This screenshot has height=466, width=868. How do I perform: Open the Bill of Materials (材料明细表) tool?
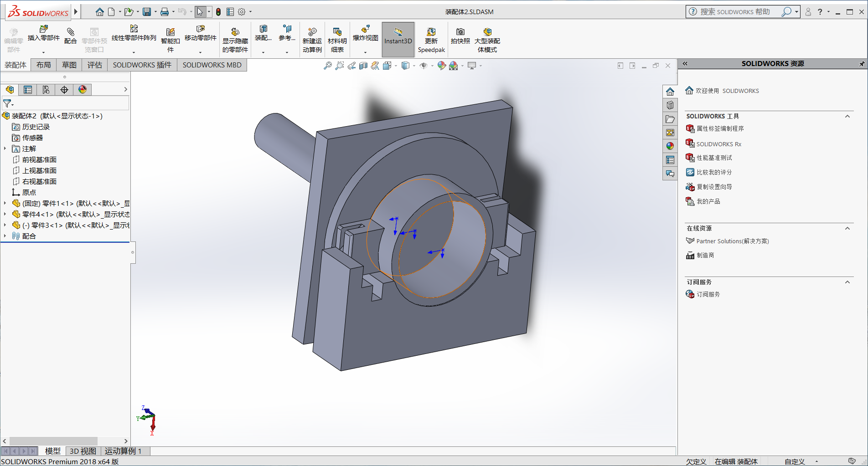(x=337, y=32)
